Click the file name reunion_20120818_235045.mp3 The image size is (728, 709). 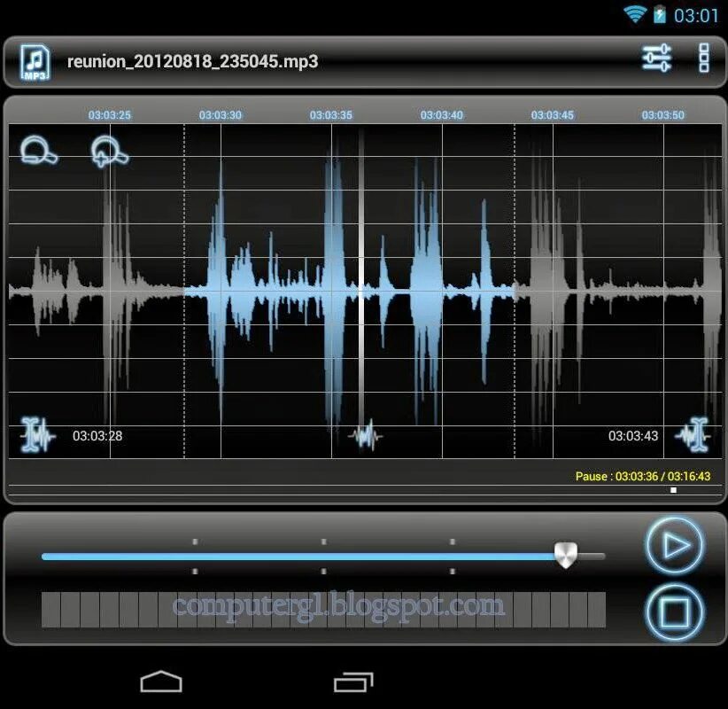click(x=193, y=61)
